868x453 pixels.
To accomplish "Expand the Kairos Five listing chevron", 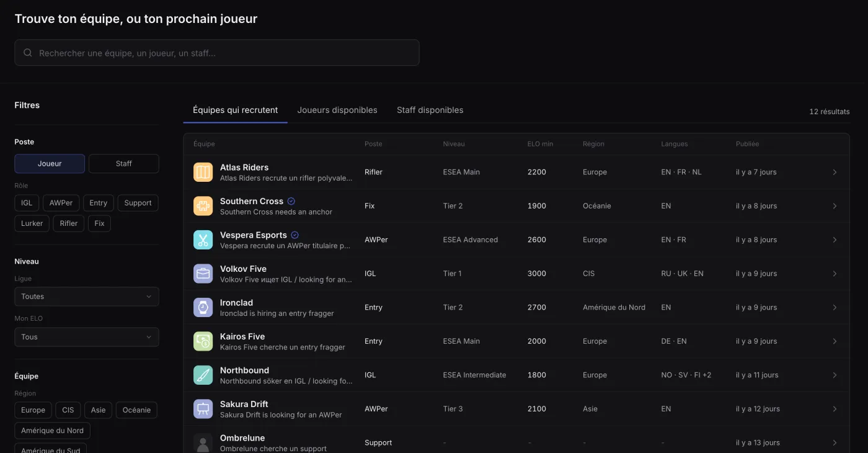I will 835,341.
